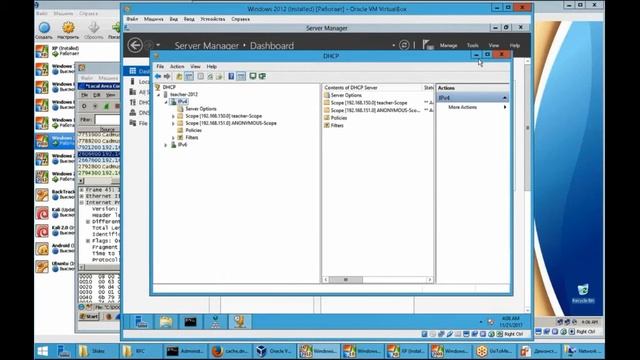
Task: Click the Export List icon in DHCP toolbar
Action: (x=219, y=76)
